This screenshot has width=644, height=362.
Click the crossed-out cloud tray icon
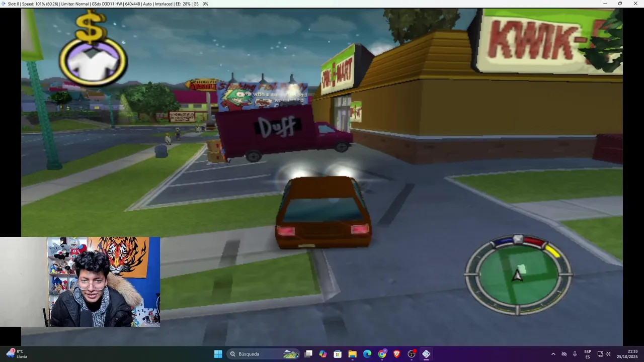pyautogui.click(x=564, y=354)
